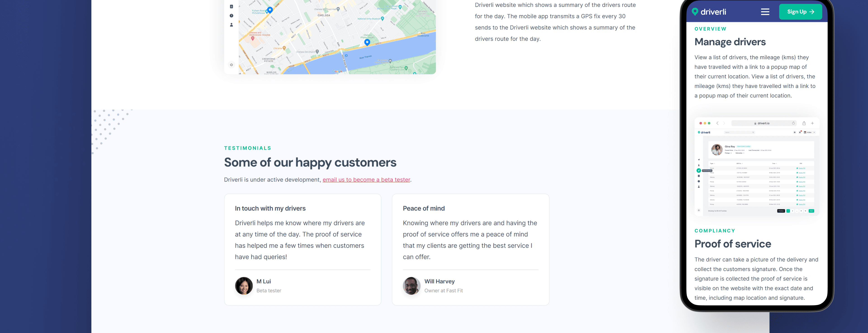Click the Manage drivers heading
The width and height of the screenshot is (868, 333).
730,42
